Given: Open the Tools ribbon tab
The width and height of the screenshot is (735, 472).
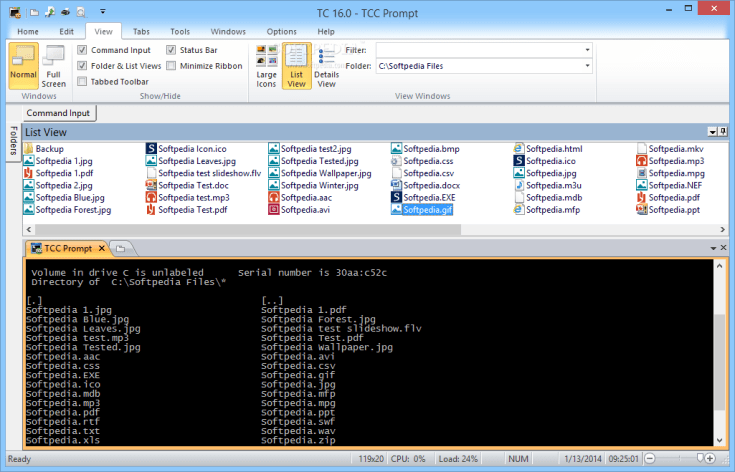Looking at the screenshot, I should click(180, 31).
